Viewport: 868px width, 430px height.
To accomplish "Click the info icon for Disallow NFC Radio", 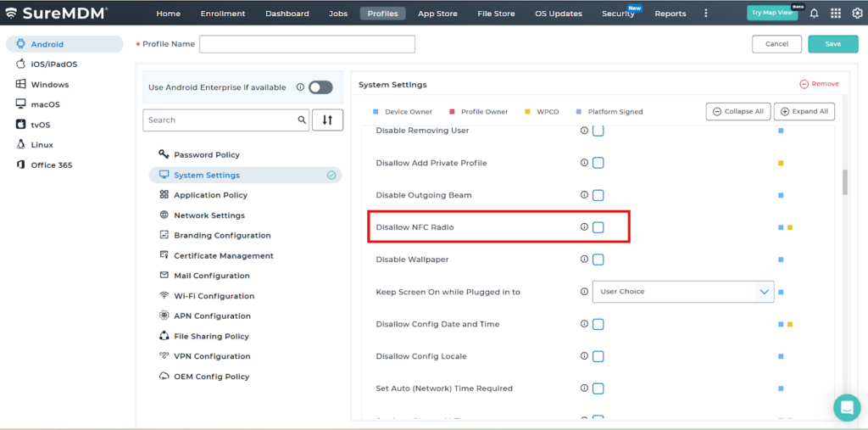I will click(584, 227).
